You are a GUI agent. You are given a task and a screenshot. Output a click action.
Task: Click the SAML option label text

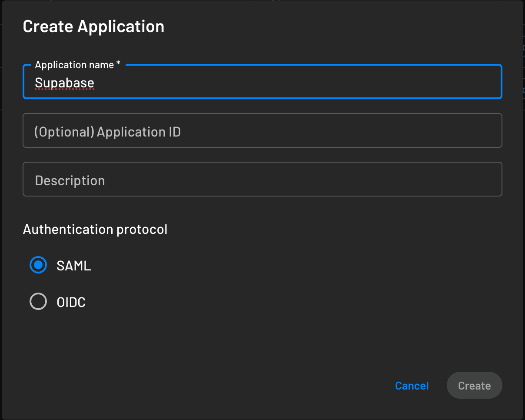(x=73, y=265)
